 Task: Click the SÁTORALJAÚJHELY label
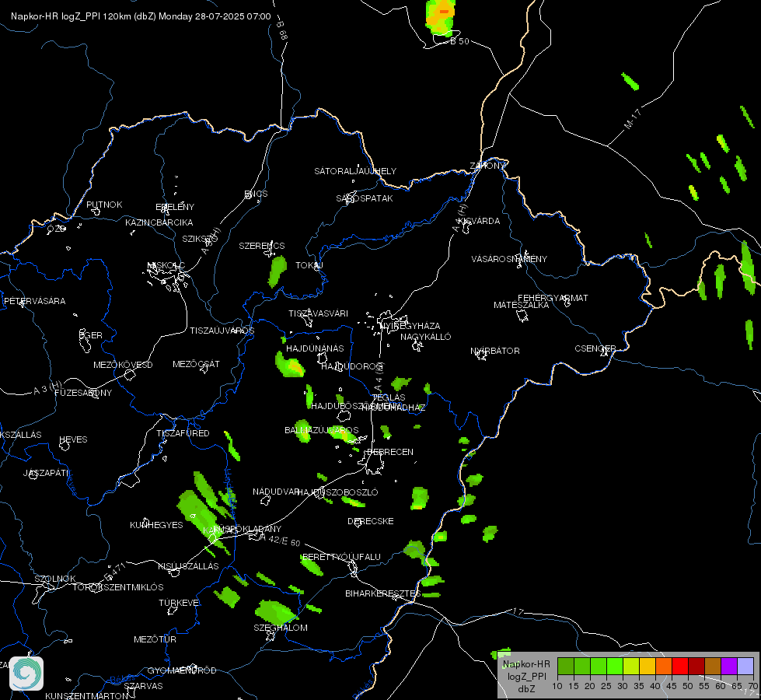[x=355, y=171]
